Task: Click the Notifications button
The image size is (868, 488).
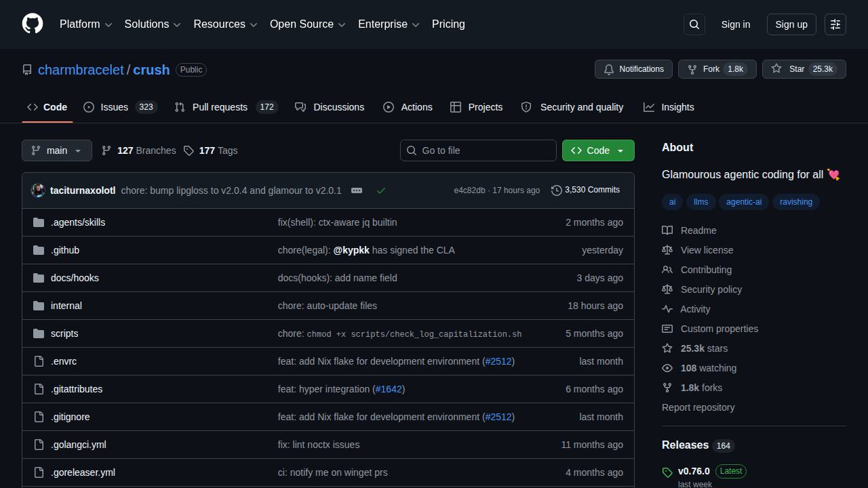Action: pos(634,69)
